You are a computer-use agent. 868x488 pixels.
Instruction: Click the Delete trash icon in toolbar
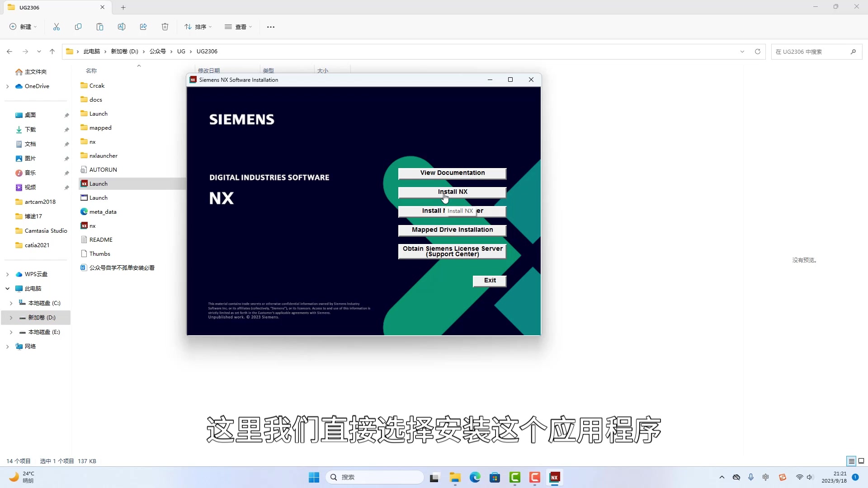click(165, 27)
